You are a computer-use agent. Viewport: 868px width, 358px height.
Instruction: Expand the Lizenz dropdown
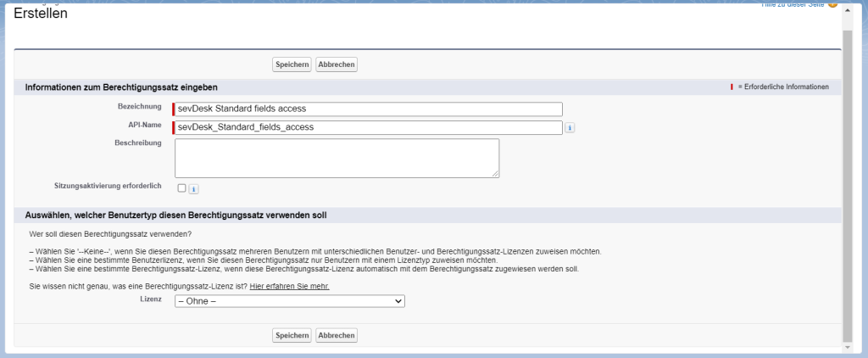[289, 301]
